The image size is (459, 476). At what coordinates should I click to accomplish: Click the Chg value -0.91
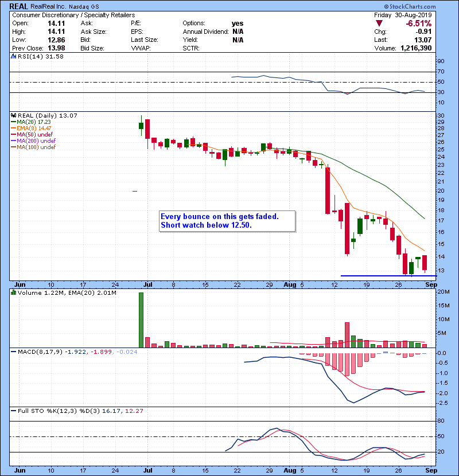tap(423, 32)
